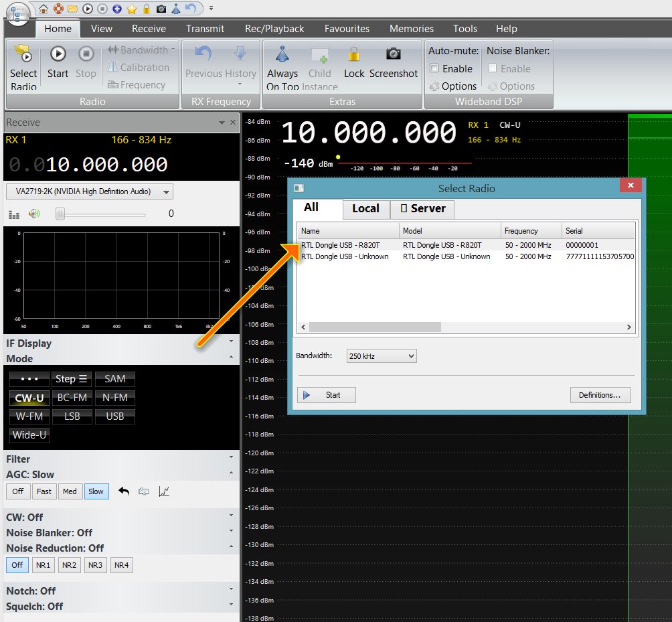Tick the Noise Blanker Enable checkbox
Image resolution: width=672 pixels, height=622 pixels.
493,68
